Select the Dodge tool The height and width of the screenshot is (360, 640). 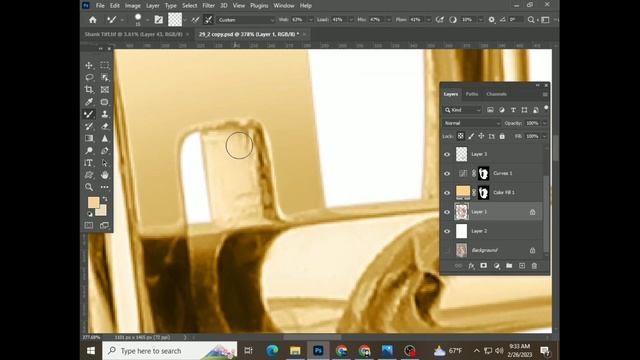coord(89,151)
